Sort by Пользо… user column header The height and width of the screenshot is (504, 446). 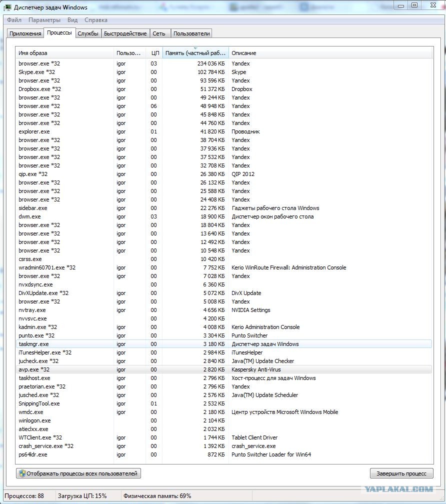tap(130, 53)
